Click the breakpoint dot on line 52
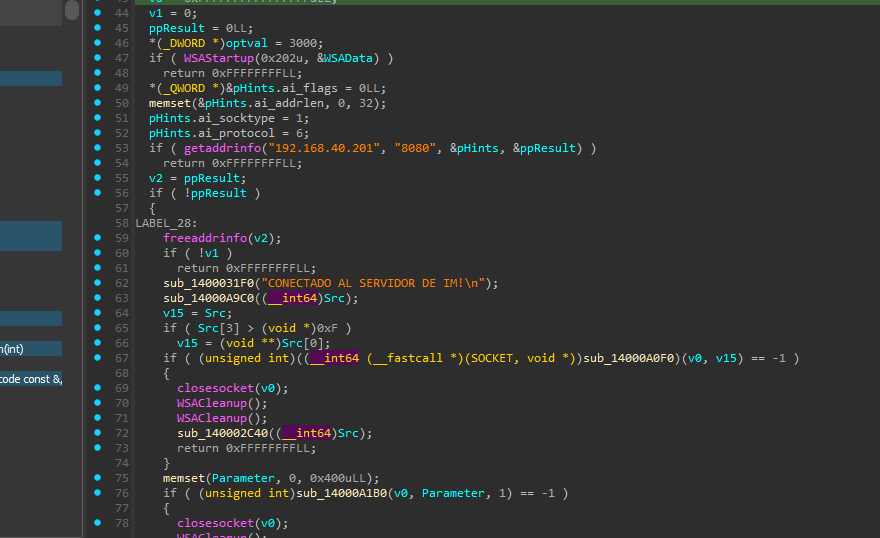This screenshot has height=538, width=880. [x=98, y=132]
